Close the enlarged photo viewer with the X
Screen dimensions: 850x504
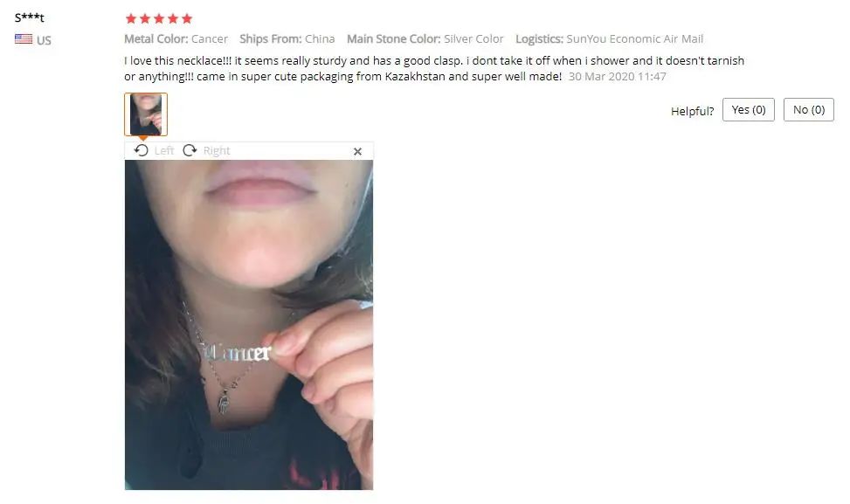pos(357,152)
